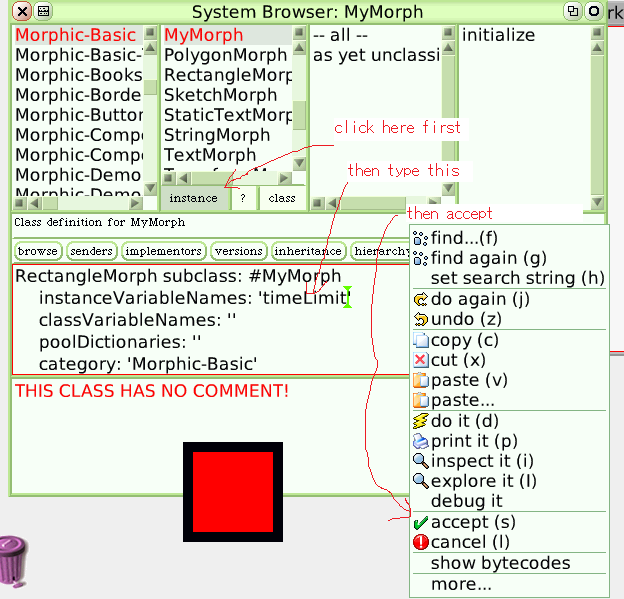Click the red square morph
Image resolution: width=624 pixels, height=599 pixels.
click(x=233, y=491)
